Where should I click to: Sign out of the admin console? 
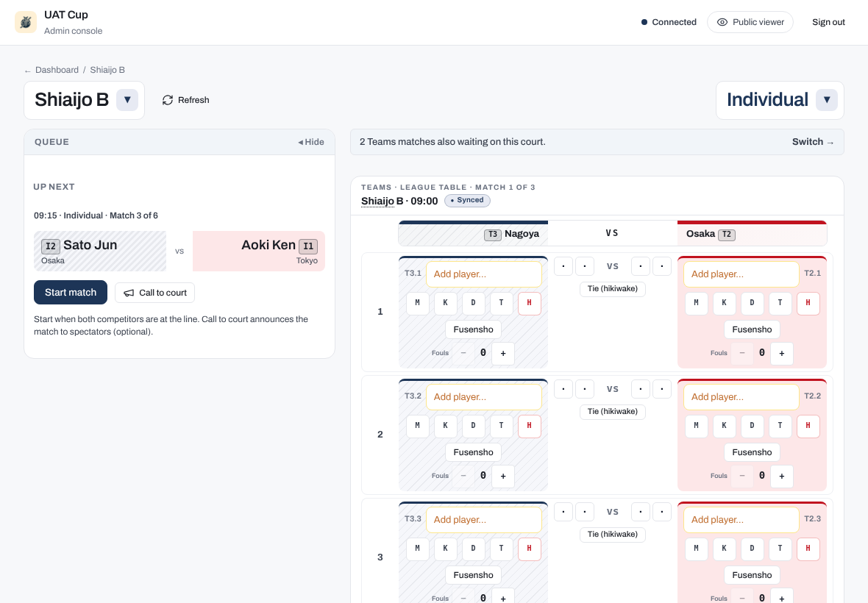pyautogui.click(x=828, y=22)
